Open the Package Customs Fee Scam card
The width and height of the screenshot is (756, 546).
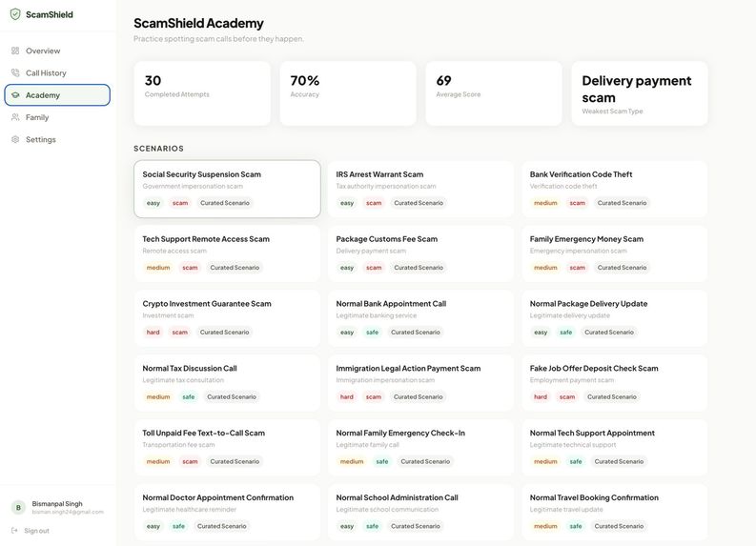tap(421, 253)
